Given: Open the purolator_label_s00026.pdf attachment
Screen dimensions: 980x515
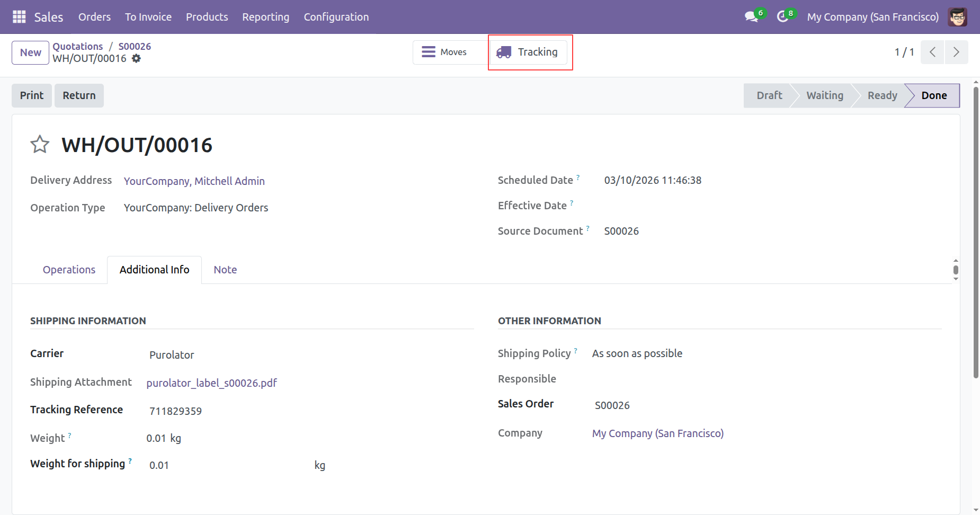Looking at the screenshot, I should click(211, 383).
